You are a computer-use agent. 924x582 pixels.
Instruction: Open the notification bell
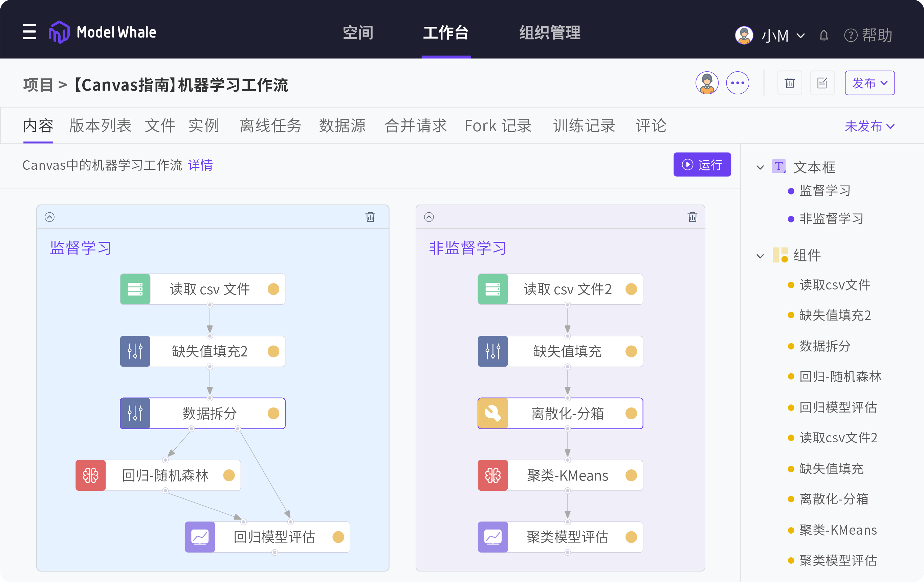[824, 36]
